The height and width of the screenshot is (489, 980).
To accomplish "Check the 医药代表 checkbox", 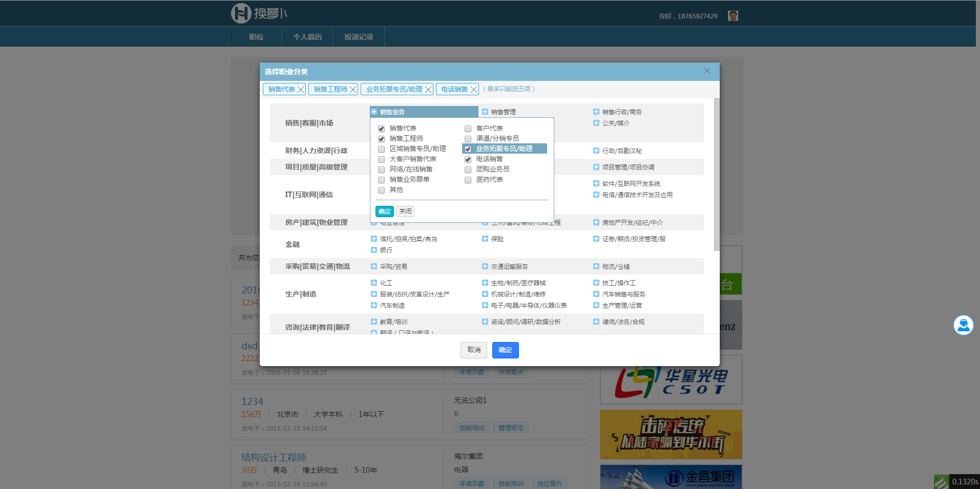I will (x=468, y=180).
